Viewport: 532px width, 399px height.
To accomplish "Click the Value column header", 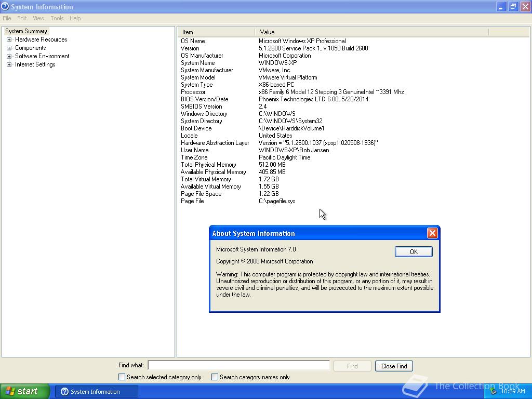I will (x=371, y=32).
